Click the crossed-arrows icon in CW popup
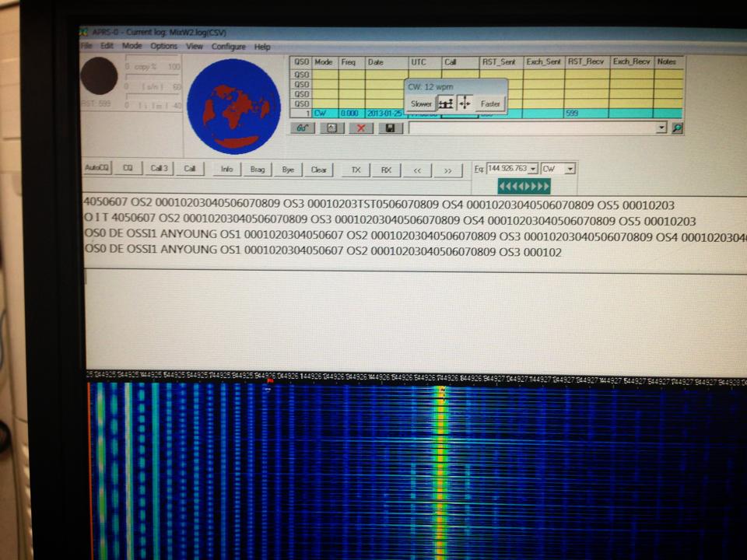 pyautogui.click(x=465, y=103)
